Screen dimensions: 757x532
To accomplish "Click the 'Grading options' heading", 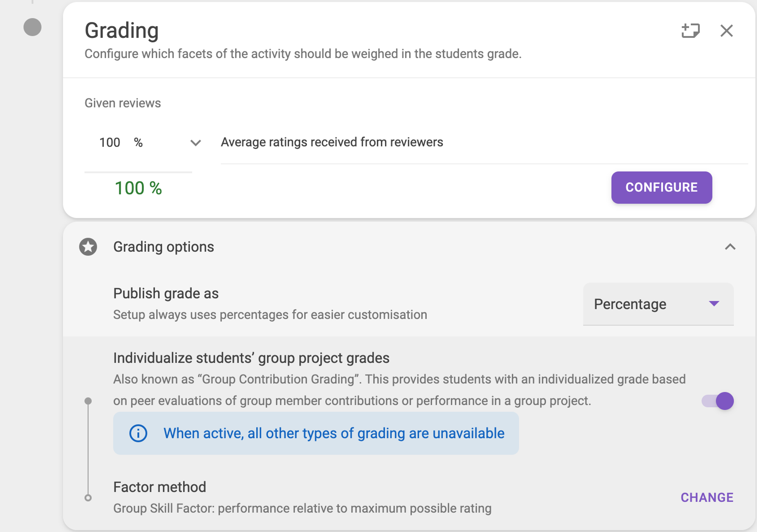I will tap(164, 247).
